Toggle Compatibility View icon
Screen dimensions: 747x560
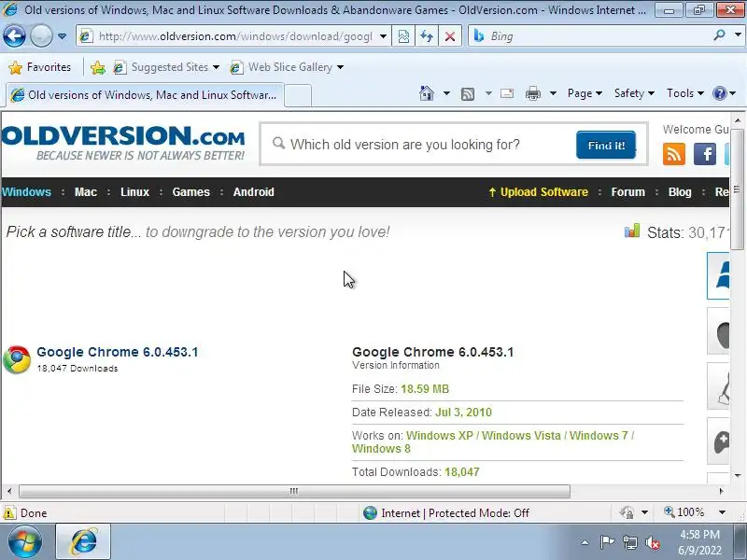click(x=403, y=36)
